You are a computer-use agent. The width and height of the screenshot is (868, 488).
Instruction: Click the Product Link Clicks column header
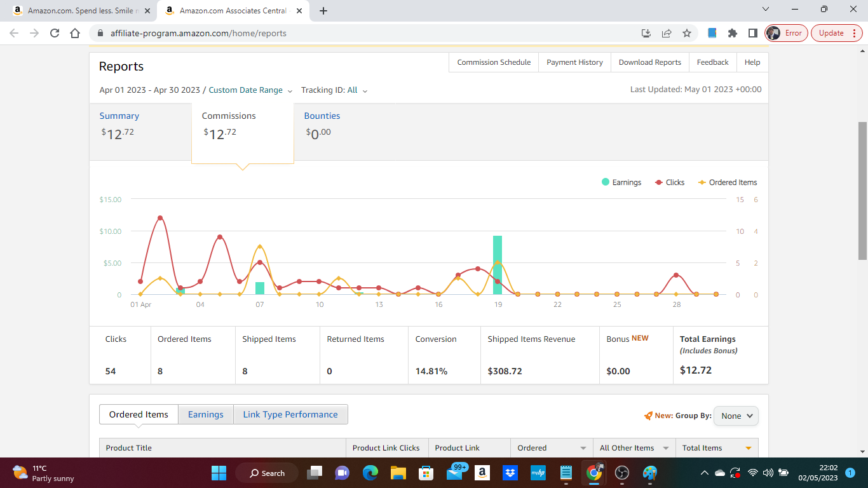point(387,448)
